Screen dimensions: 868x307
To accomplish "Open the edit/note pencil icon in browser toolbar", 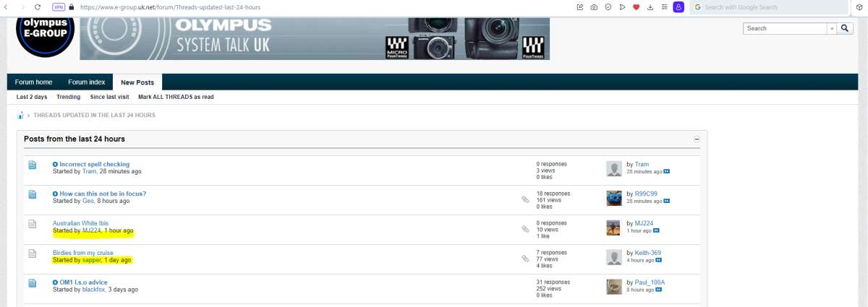I will tap(580, 7).
